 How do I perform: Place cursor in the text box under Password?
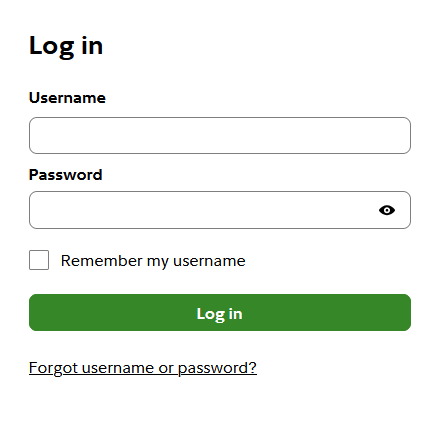pos(220,210)
